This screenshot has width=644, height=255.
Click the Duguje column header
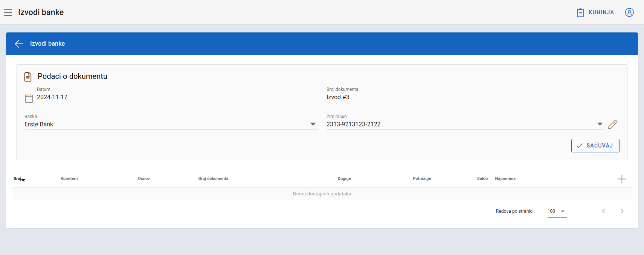pyautogui.click(x=344, y=179)
